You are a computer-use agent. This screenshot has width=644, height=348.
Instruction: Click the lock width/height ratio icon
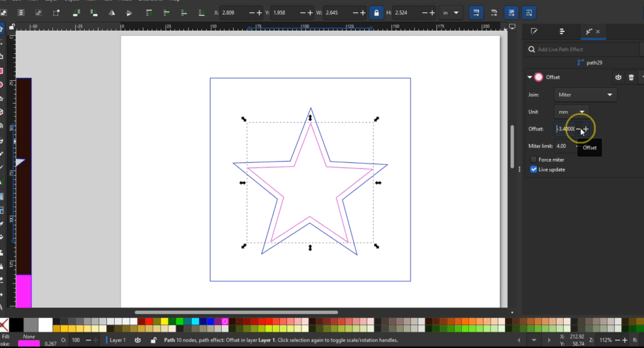376,12
